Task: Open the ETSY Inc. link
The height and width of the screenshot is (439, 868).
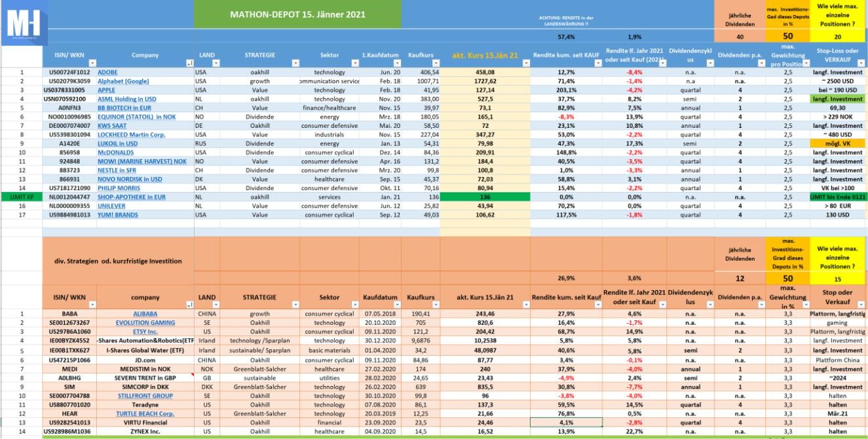Action: point(145,332)
